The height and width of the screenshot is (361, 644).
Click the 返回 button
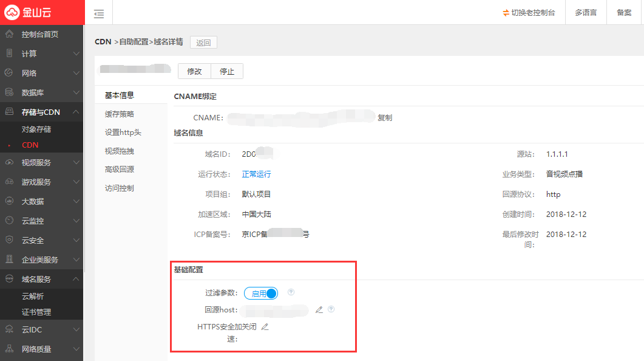(x=203, y=43)
